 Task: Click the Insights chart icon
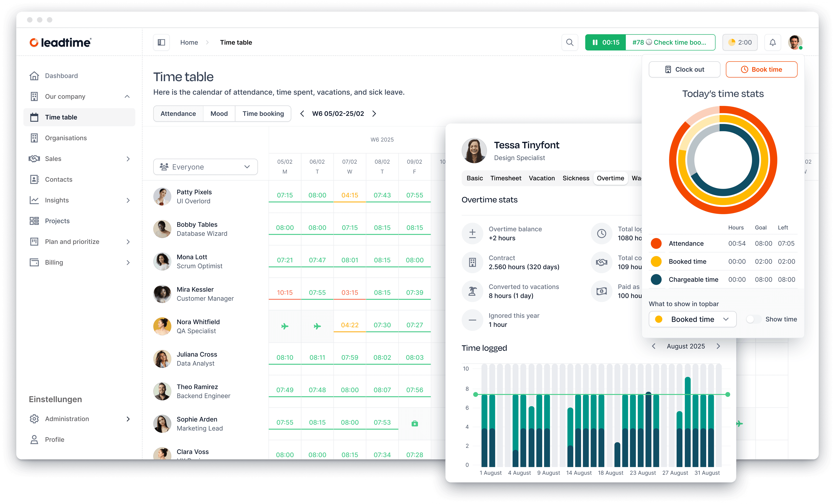34,200
